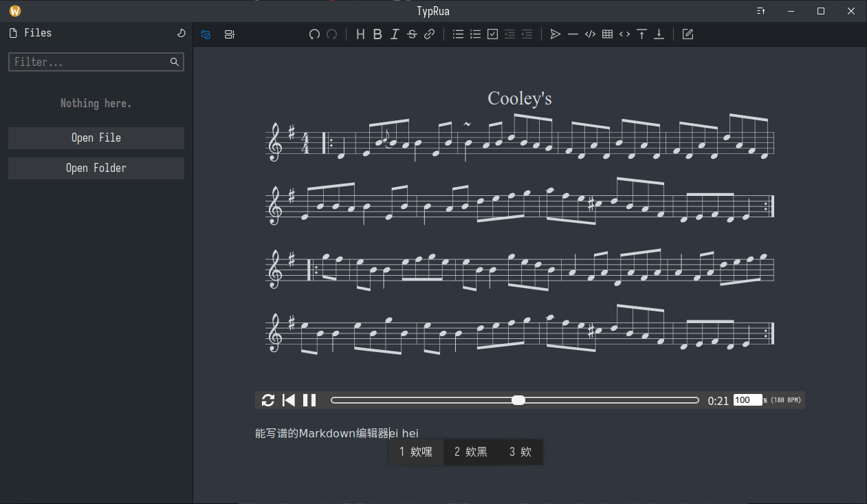Insert a code block with </> icon
The height and width of the screenshot is (504, 867).
590,34
